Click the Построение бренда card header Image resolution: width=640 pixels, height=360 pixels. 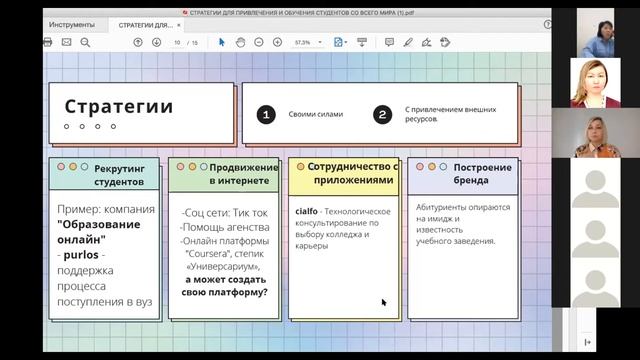pyautogui.click(x=463, y=176)
